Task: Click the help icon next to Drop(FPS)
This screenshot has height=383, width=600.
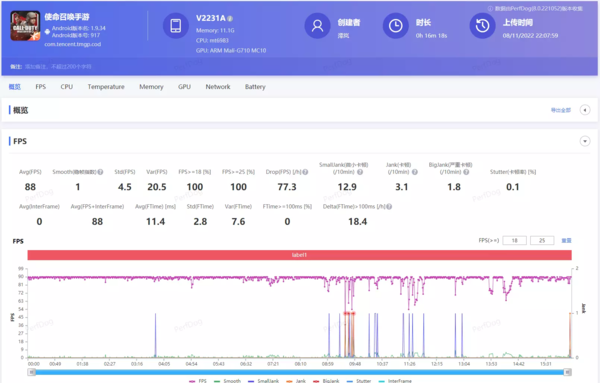Action: 305,172
